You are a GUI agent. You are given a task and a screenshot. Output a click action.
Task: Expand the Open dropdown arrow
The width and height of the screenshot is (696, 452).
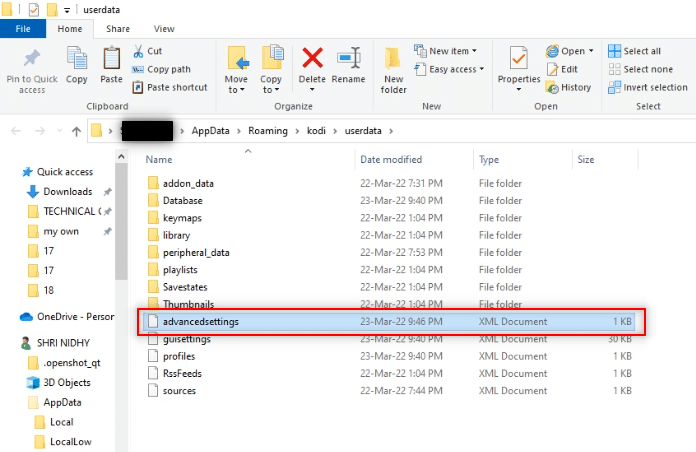(591, 51)
